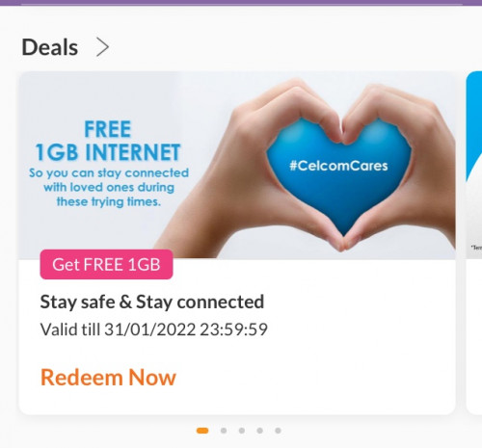The height and width of the screenshot is (448, 482).
Task: Tap the Valid till 31/01/2022 text
Action: tap(153, 329)
